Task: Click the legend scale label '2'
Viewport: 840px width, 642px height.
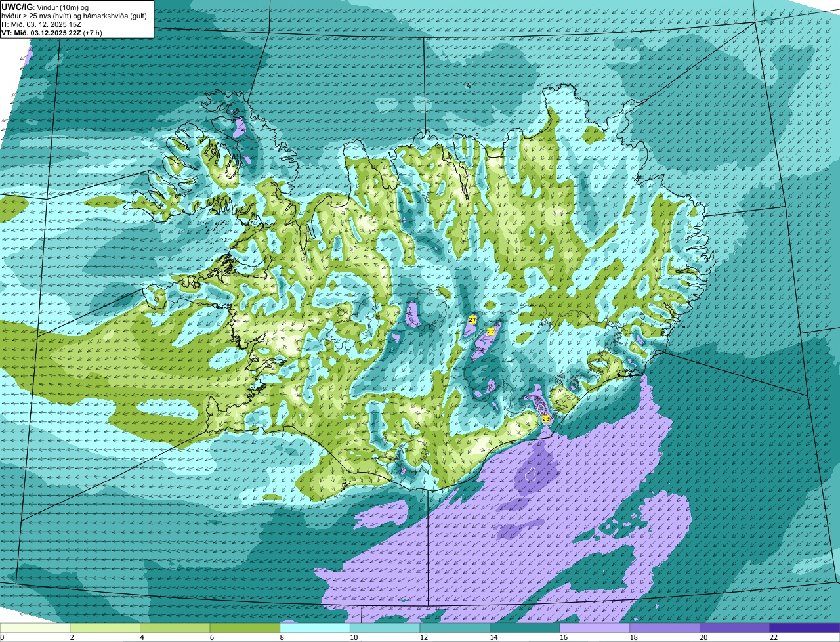Action: coord(72,637)
